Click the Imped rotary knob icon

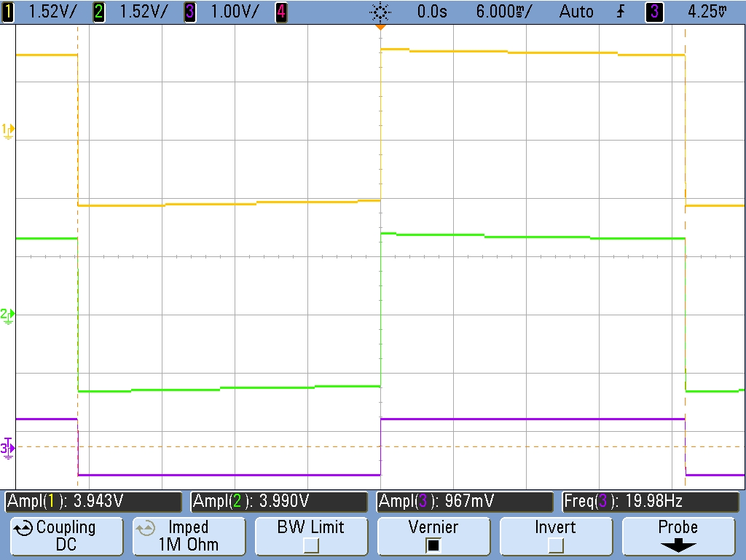[145, 528]
